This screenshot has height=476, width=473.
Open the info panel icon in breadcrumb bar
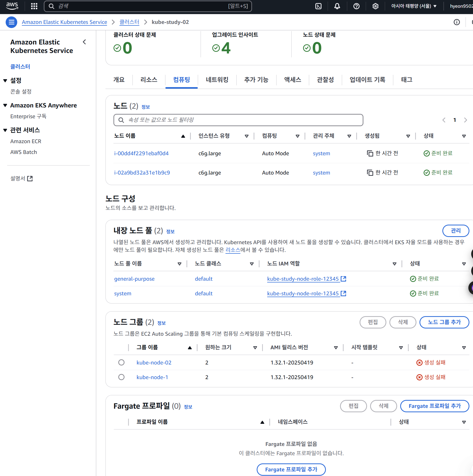[457, 22]
